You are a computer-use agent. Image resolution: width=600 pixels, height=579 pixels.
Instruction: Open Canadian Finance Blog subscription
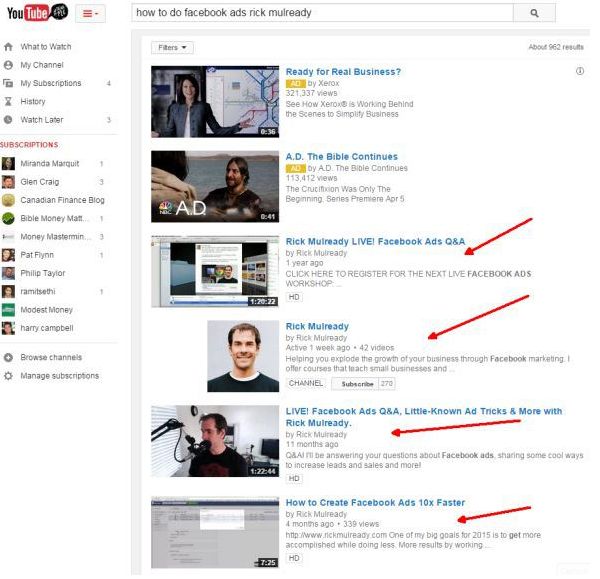pyautogui.click(x=62, y=200)
